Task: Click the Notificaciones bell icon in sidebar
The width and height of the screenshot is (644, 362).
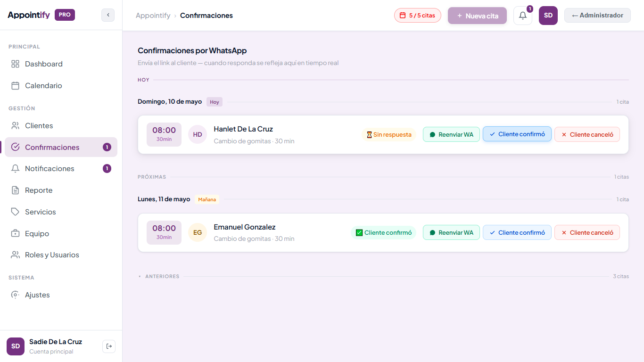Action: click(x=16, y=169)
